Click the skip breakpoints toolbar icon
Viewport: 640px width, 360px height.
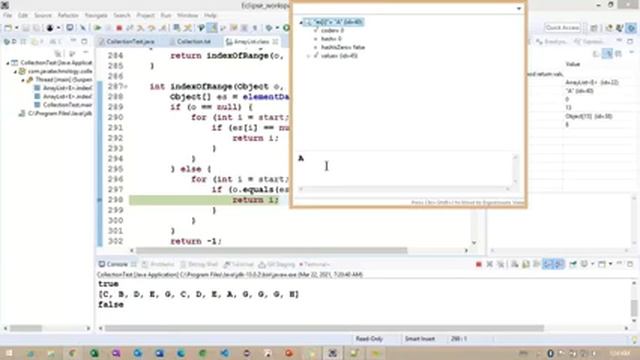(83, 28)
